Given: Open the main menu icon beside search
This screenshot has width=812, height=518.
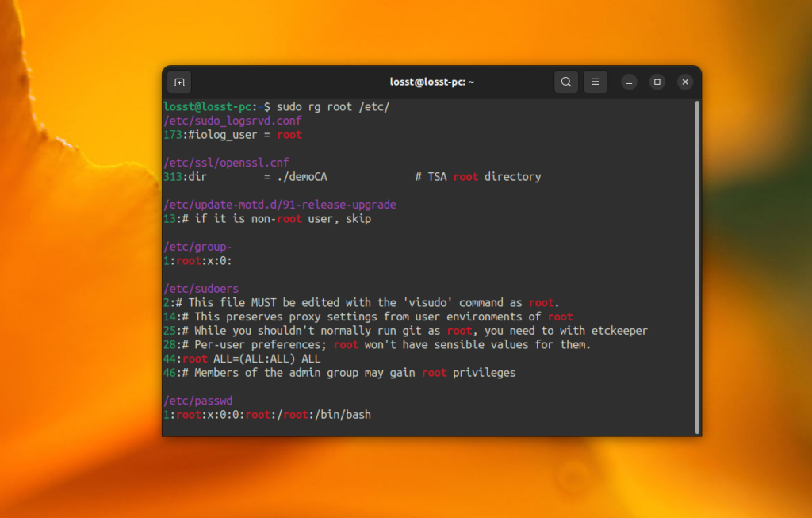Looking at the screenshot, I should point(596,82).
